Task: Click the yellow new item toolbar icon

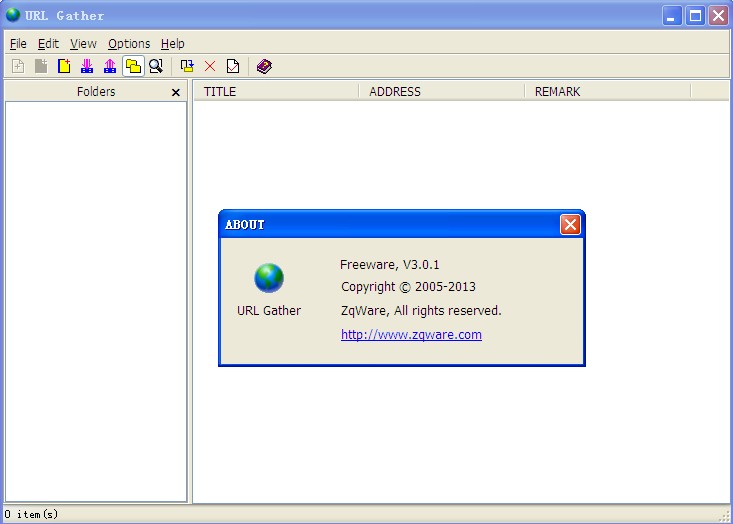Action: (x=64, y=66)
